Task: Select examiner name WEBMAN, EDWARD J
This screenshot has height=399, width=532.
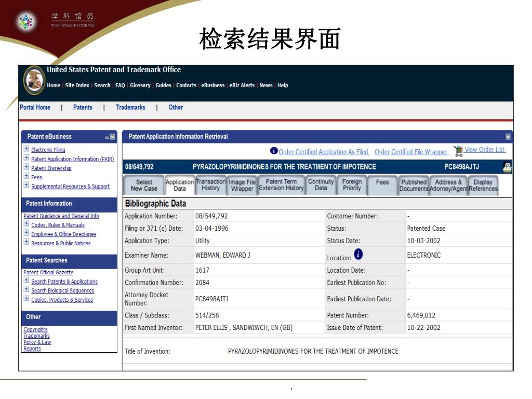Action: [222, 256]
